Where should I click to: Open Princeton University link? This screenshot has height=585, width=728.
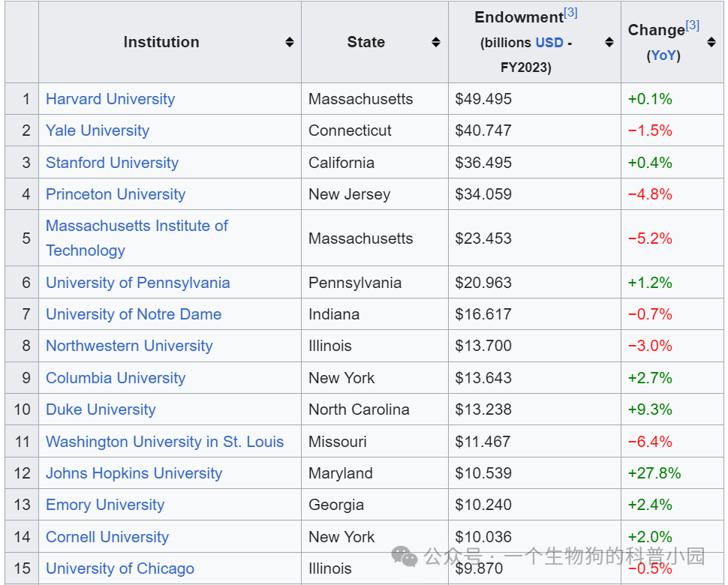tap(116, 194)
